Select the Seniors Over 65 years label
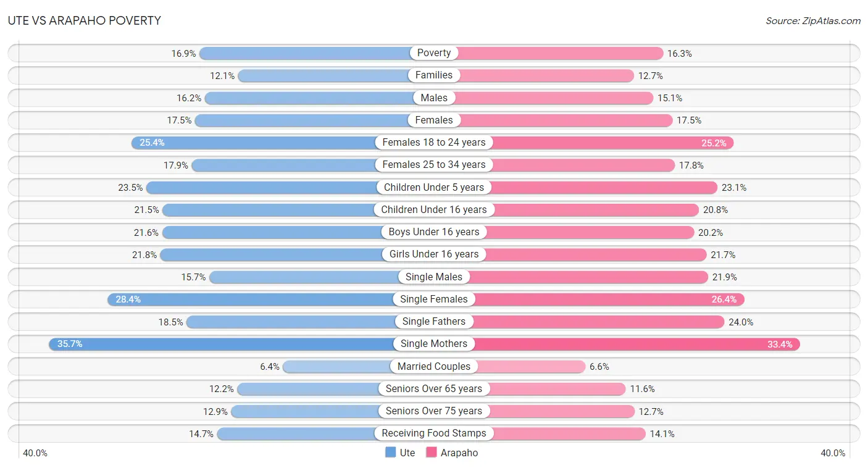 click(434, 389)
